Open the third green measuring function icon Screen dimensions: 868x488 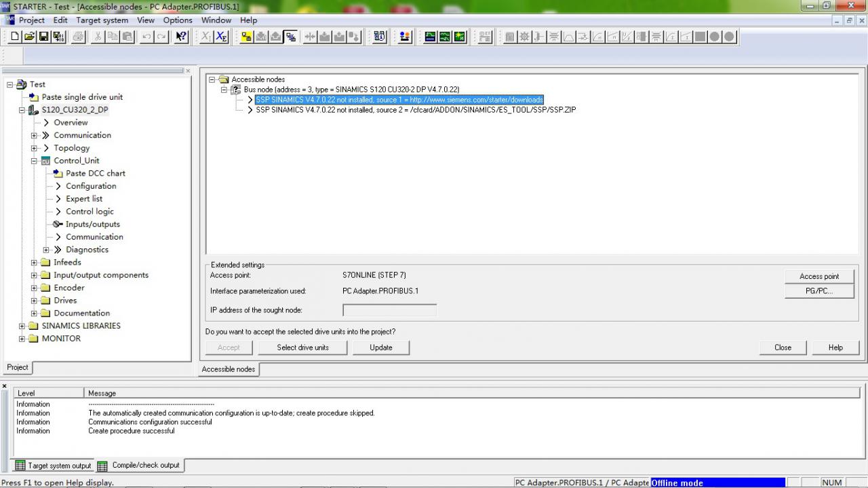[460, 37]
